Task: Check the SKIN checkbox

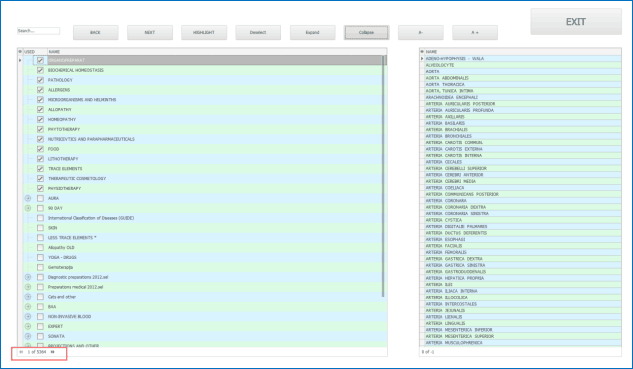Action: [x=40, y=228]
